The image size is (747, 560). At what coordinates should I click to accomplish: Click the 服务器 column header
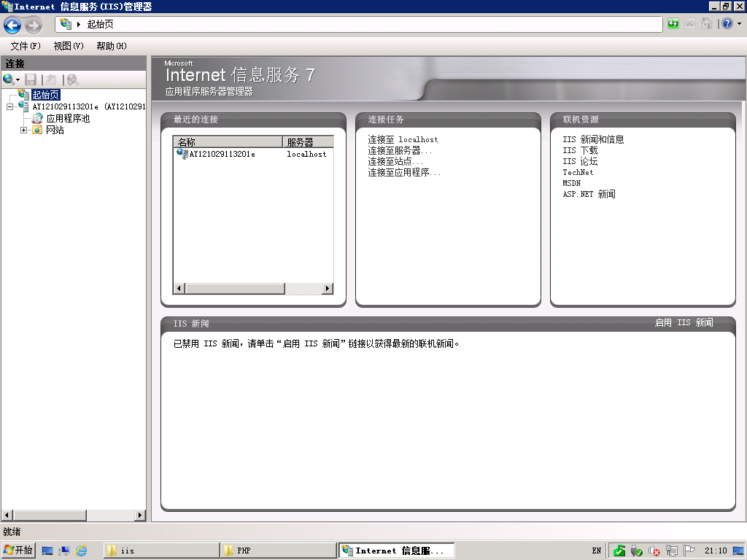click(308, 142)
